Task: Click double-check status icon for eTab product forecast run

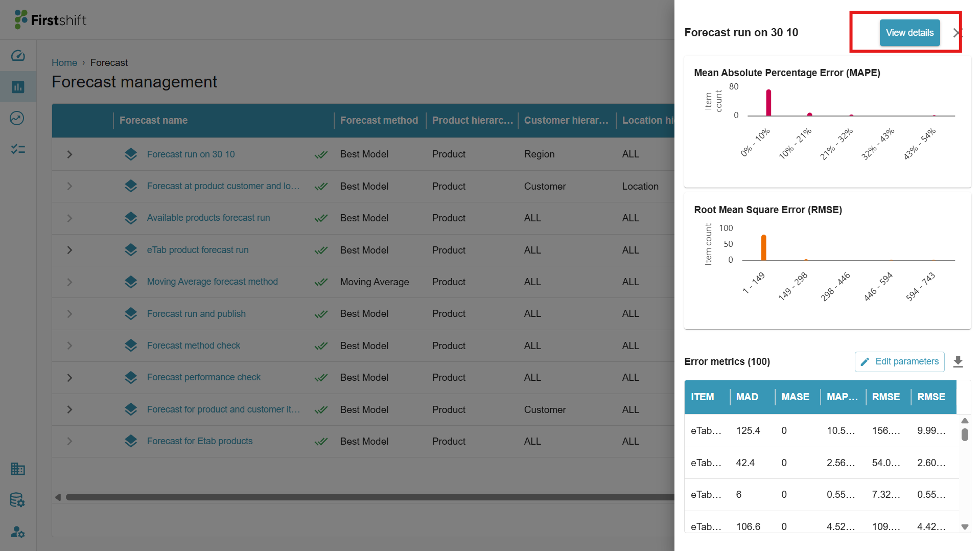Action: (x=321, y=250)
